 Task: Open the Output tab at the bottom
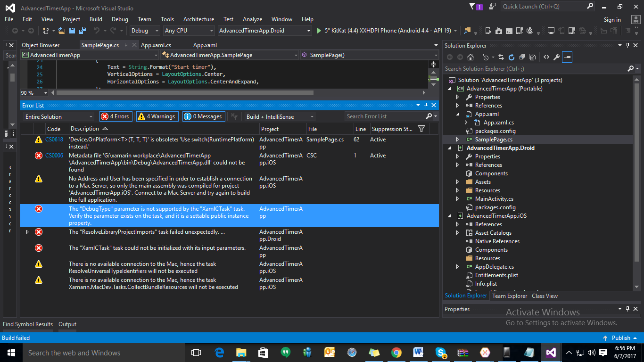67,324
